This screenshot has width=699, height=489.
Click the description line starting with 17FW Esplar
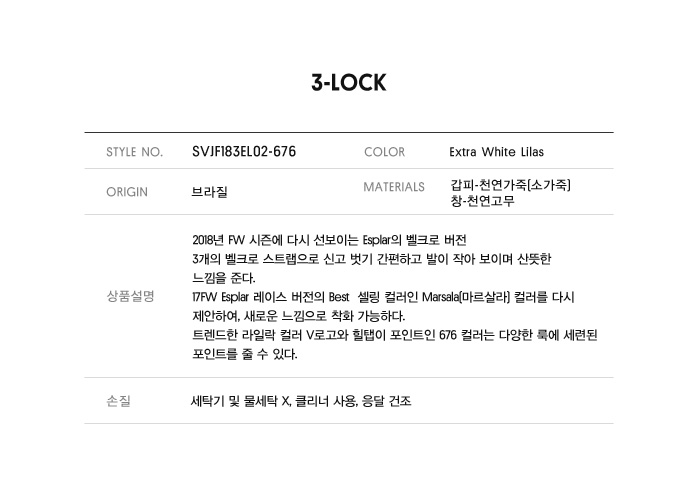click(x=382, y=297)
